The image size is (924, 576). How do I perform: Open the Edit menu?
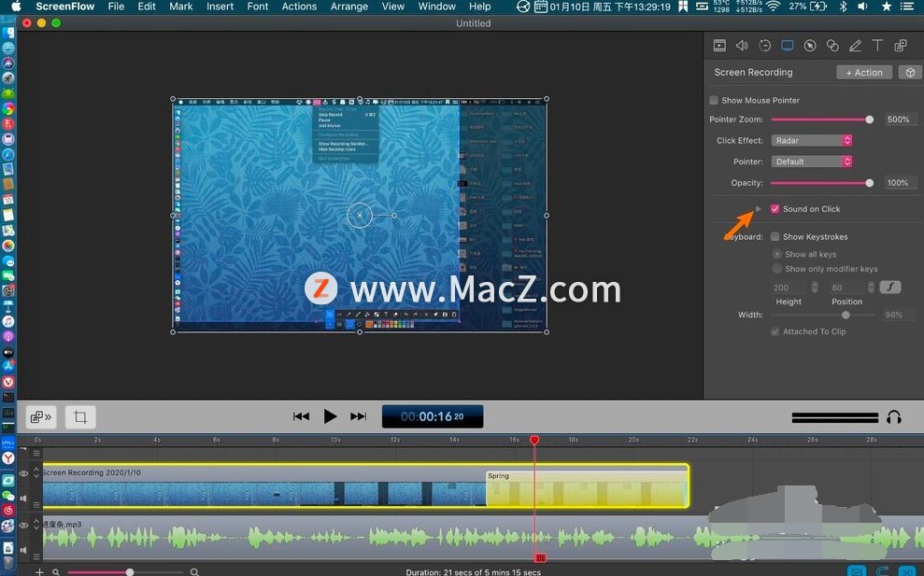point(146,7)
